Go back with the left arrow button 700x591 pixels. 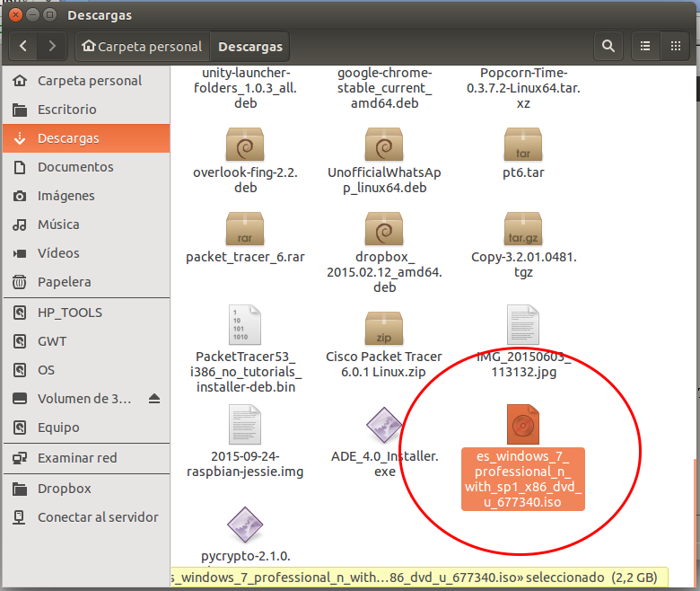(x=23, y=46)
